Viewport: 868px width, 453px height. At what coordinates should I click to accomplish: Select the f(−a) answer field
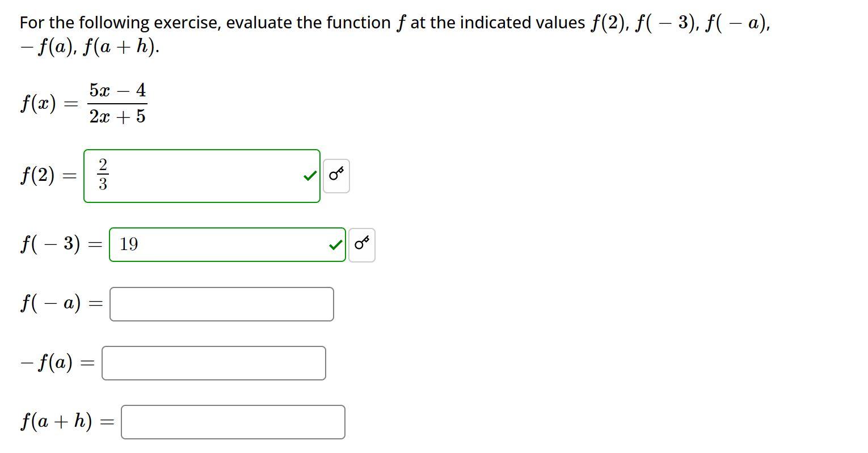tap(221, 304)
